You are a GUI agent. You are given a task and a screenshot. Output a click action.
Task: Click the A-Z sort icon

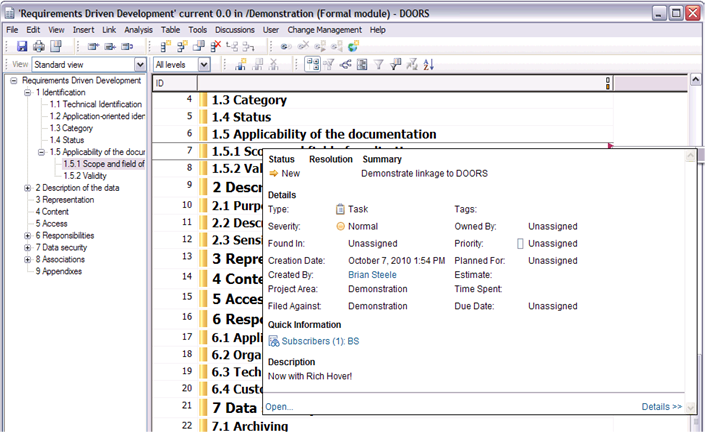pos(428,65)
